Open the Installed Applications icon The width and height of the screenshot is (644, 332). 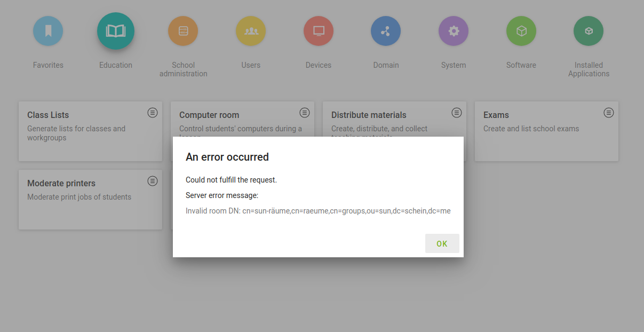(x=589, y=31)
